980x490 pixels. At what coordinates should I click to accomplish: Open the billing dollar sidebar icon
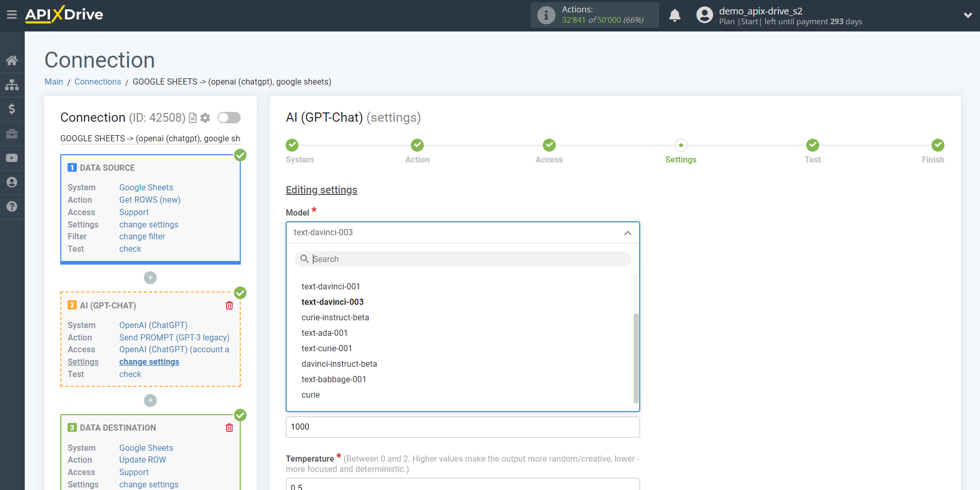click(x=12, y=109)
